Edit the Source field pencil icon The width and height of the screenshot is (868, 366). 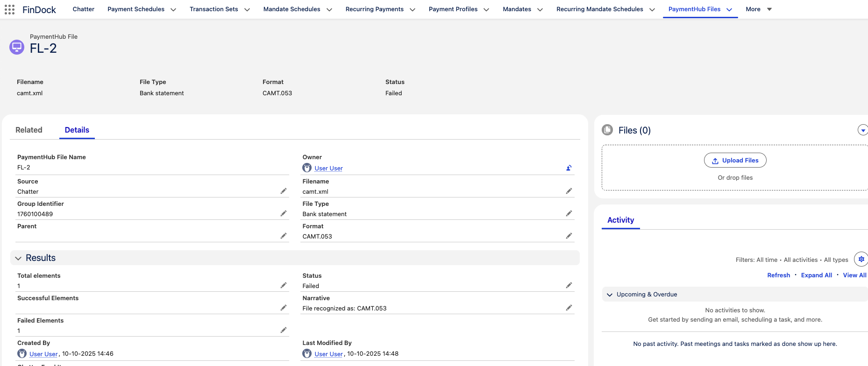(284, 191)
